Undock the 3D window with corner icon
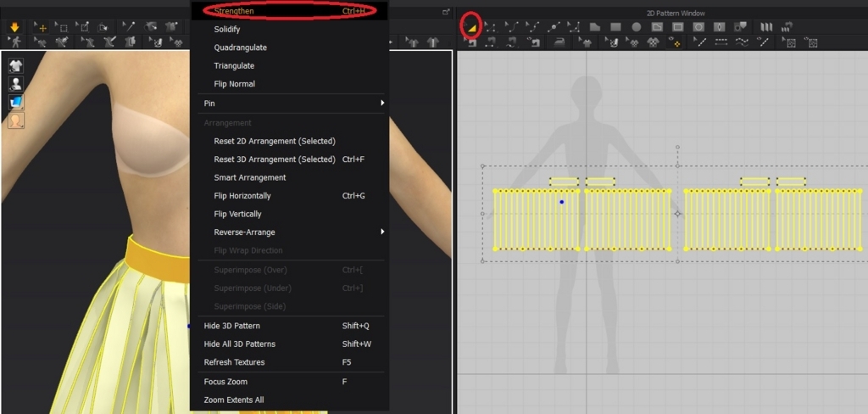 [x=446, y=12]
